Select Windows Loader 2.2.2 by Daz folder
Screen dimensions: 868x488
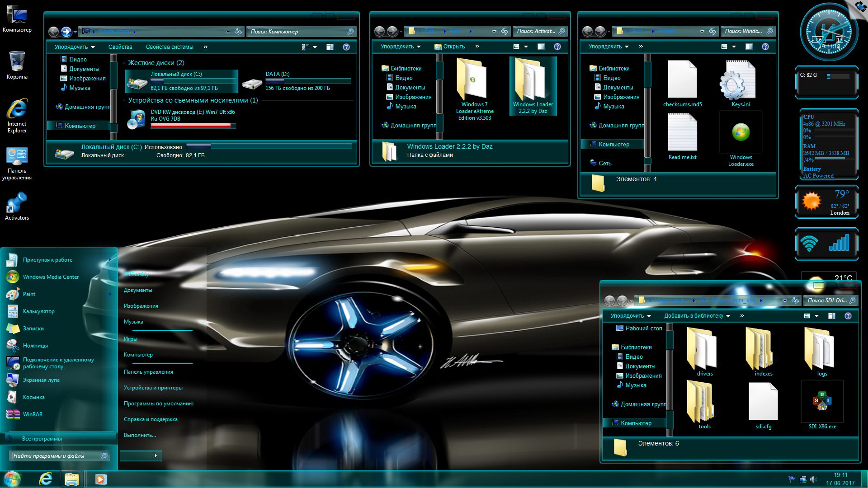533,86
